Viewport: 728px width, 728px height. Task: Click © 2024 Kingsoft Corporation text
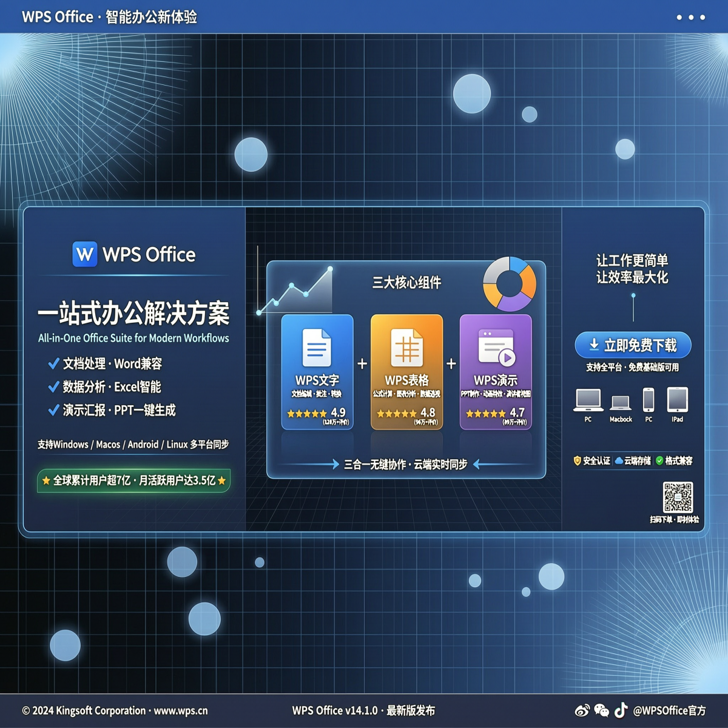coord(84,710)
